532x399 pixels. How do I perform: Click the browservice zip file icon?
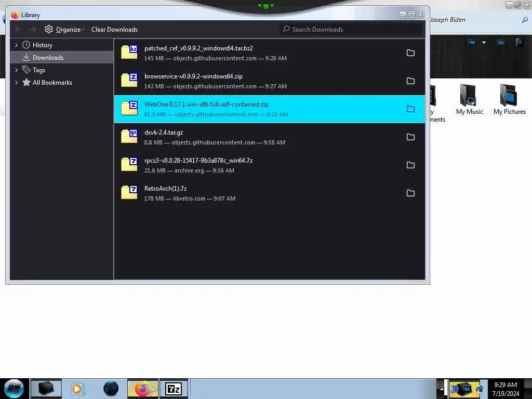[x=129, y=81]
